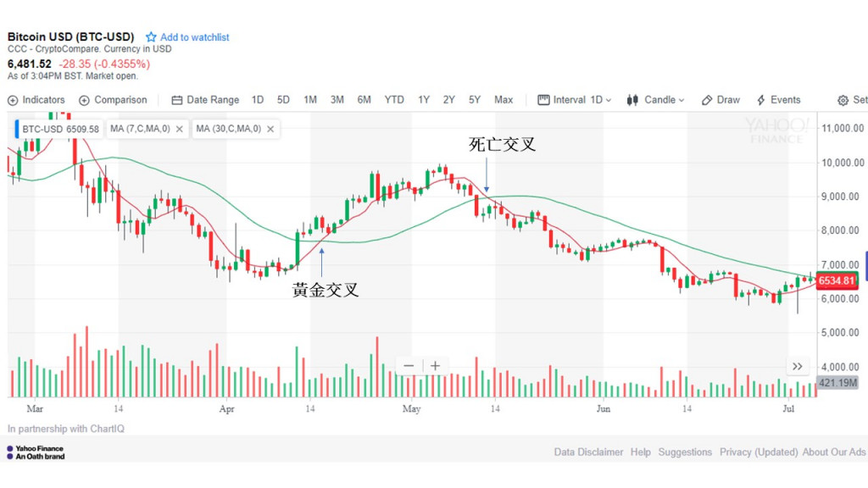The width and height of the screenshot is (868, 488).
Task: Click the 6,481.52 price value
Action: (x=30, y=64)
